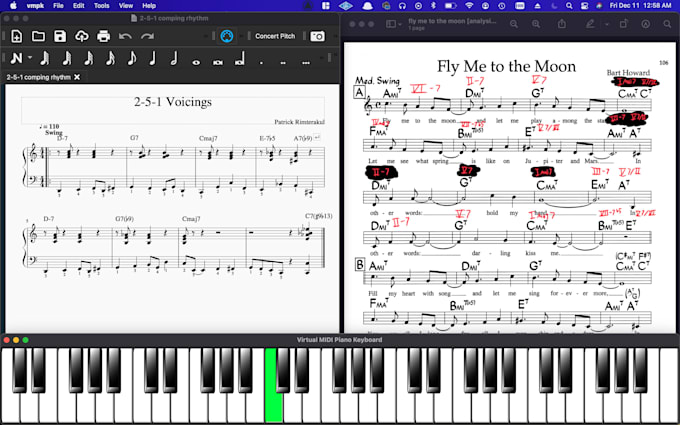This screenshot has height=425, width=680.
Task: Switch to 2-5-1 comping rhythm tab
Action: [x=39, y=77]
